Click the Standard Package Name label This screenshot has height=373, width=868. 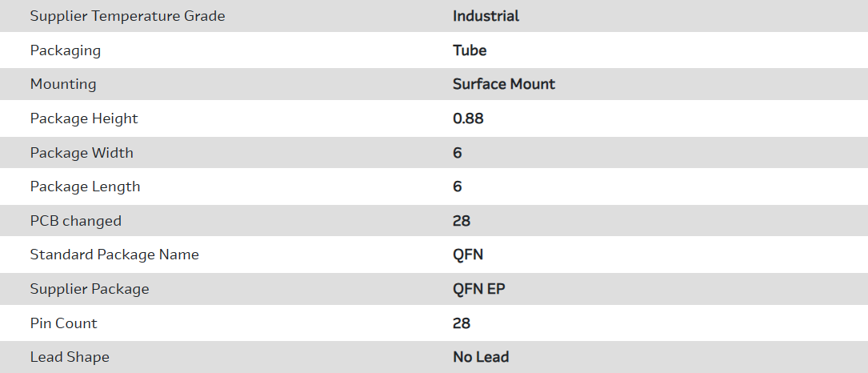pos(114,255)
